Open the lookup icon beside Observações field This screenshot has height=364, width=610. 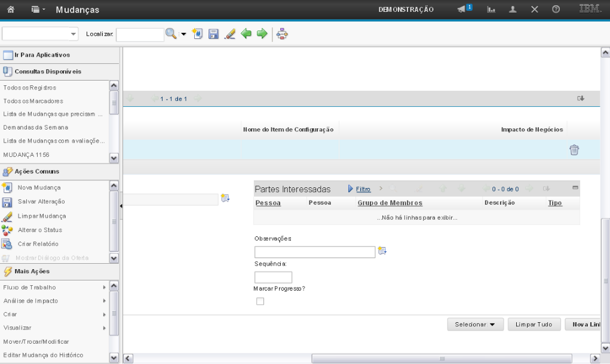click(x=382, y=251)
